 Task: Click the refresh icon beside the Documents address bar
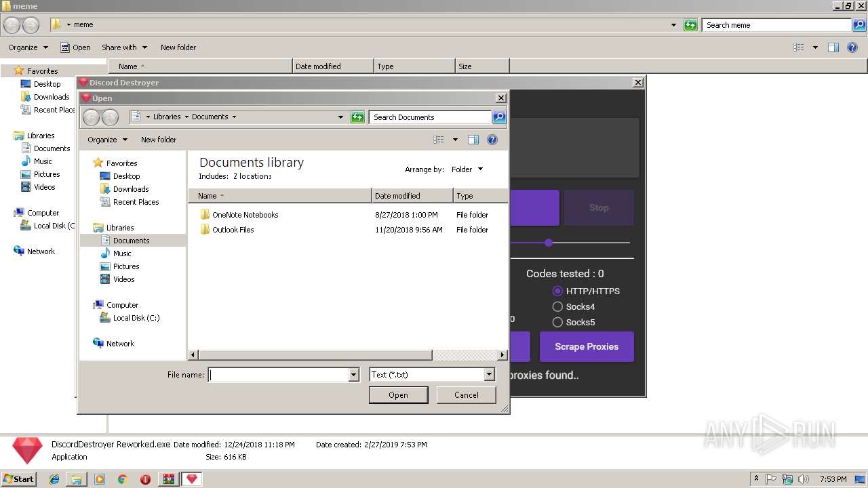(x=357, y=117)
